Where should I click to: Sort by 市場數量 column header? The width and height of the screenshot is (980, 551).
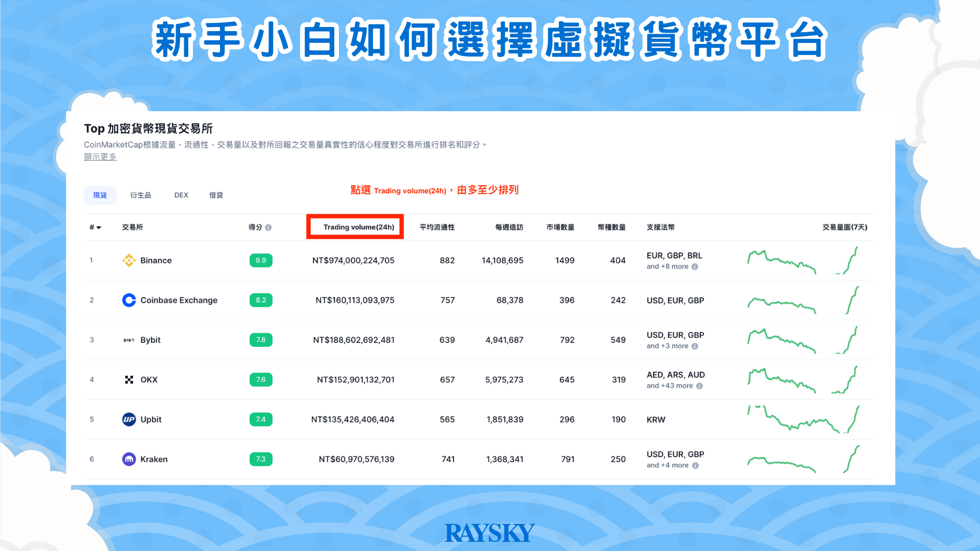coord(560,227)
